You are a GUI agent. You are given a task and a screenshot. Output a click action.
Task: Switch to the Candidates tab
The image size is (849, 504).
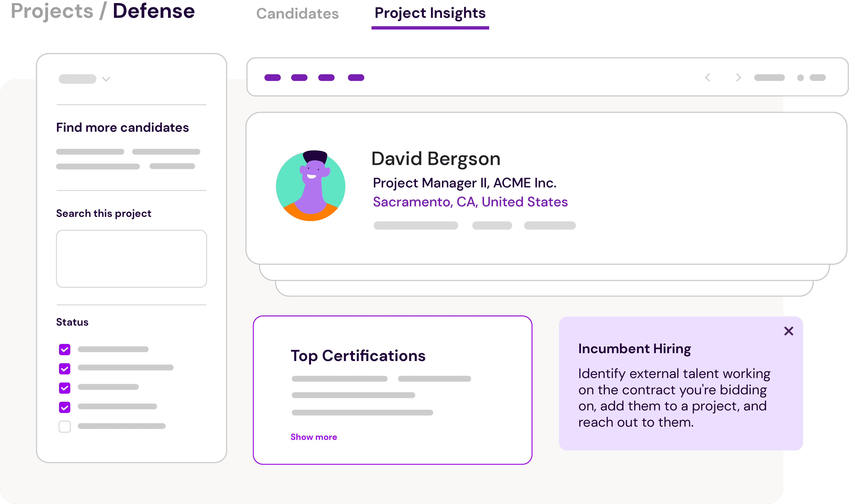[298, 13]
